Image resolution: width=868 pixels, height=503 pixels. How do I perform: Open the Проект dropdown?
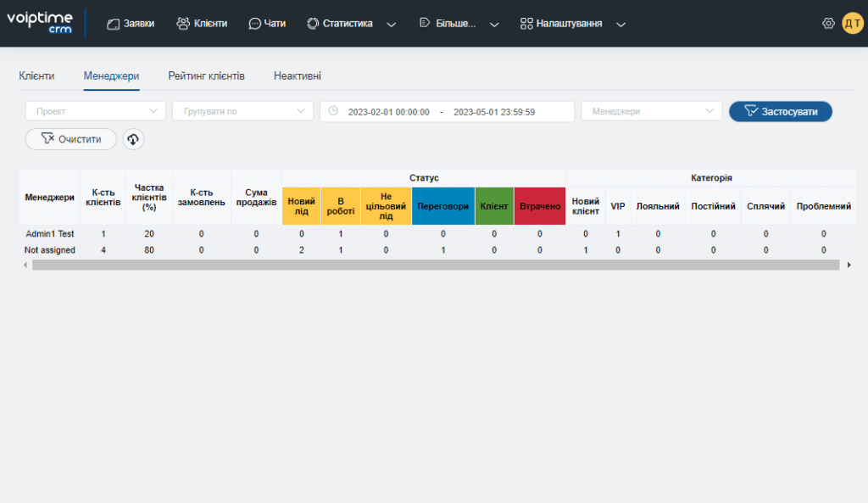pyautogui.click(x=96, y=111)
